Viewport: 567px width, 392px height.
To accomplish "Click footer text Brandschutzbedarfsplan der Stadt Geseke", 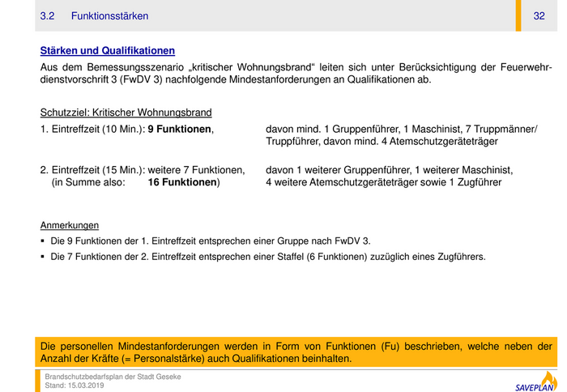I will (113, 377).
